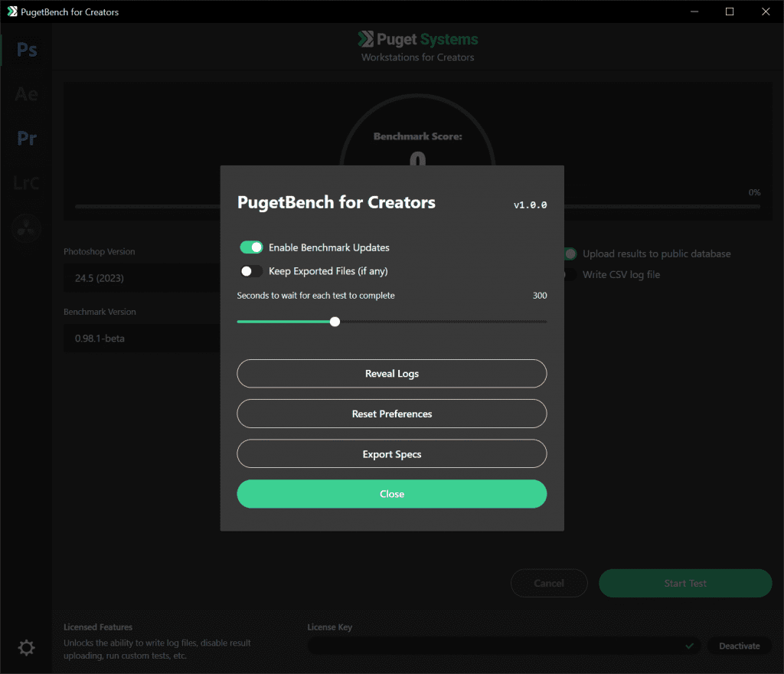Select the Lightroom Classic benchmark
784x674 pixels.
coord(26,183)
